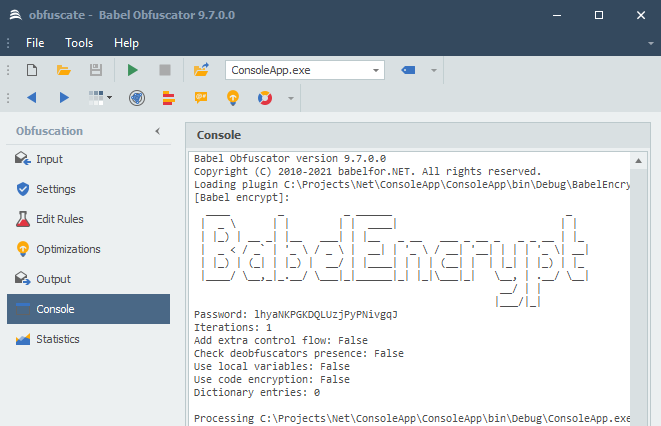Screen dimensions: 661x426
Task: Open the grid layout dropdown icon
Action: (x=100, y=98)
